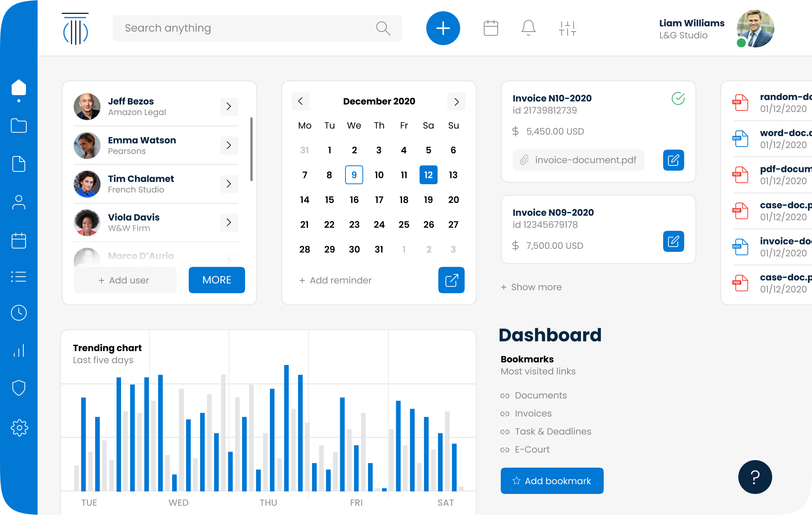Open the clock history icon in sidebar
Viewport: 812px width, 515px height.
coord(19,312)
